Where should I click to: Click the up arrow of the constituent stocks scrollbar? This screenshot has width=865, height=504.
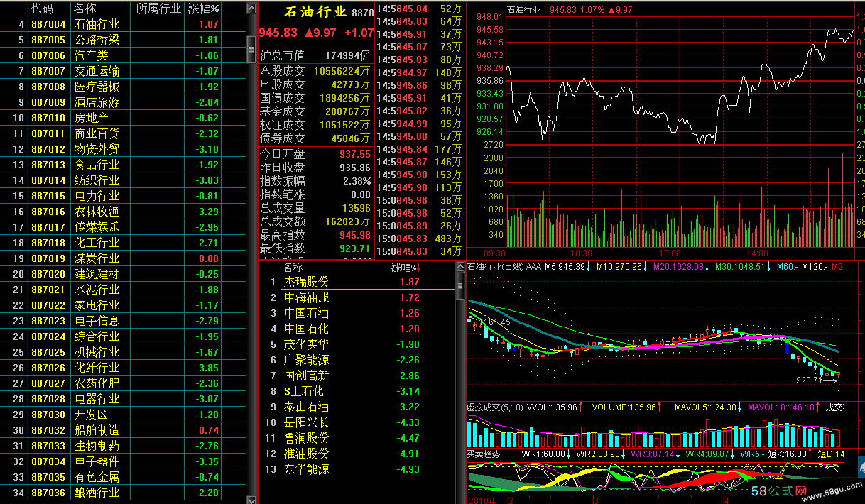pyautogui.click(x=459, y=267)
